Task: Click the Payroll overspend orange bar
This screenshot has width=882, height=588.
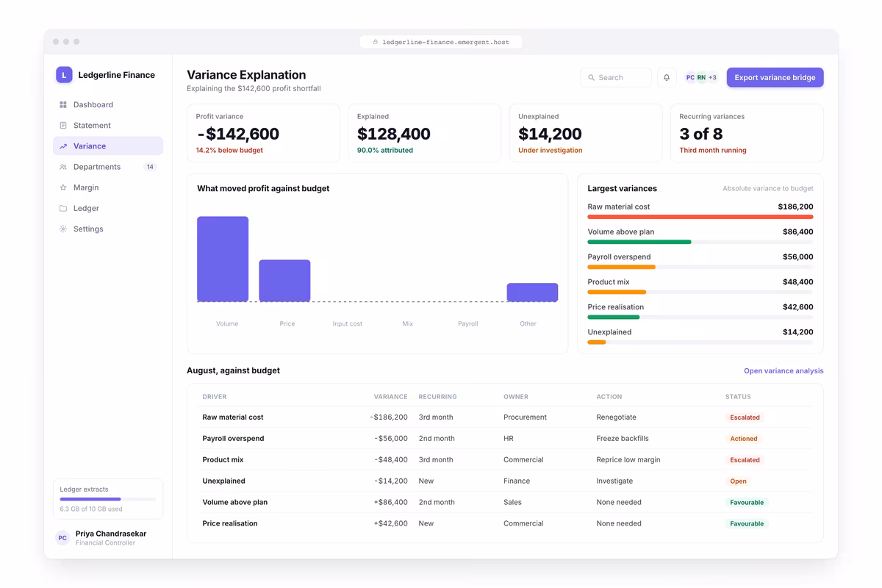Action: (x=622, y=267)
